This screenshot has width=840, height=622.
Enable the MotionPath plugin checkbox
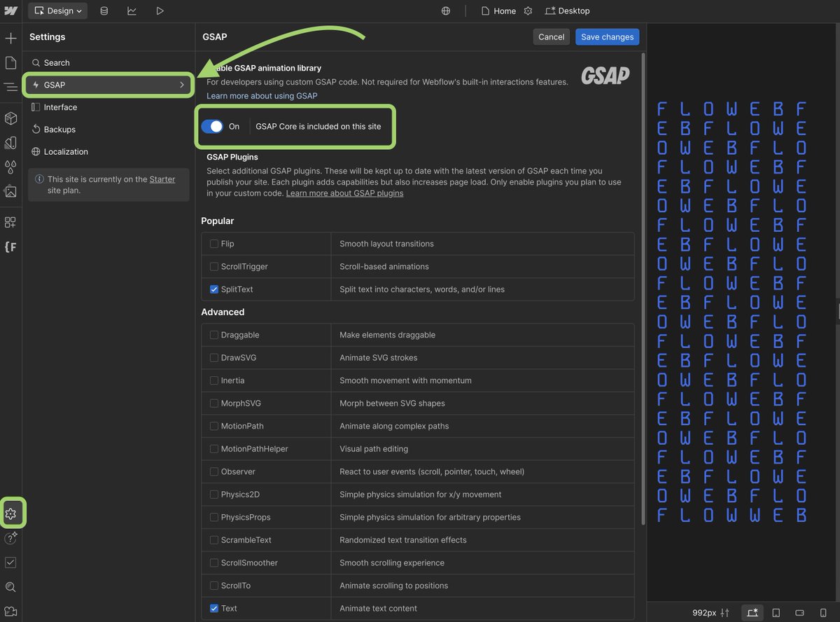click(x=214, y=426)
